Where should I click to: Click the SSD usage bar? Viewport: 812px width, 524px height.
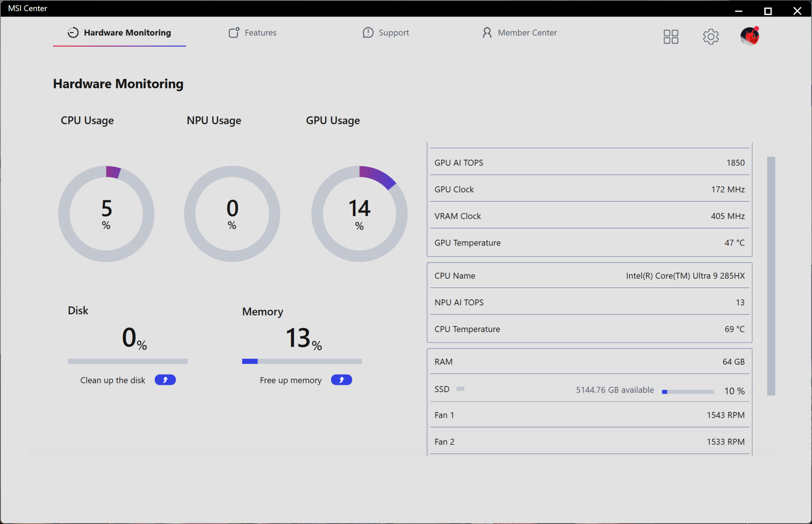[688, 392]
